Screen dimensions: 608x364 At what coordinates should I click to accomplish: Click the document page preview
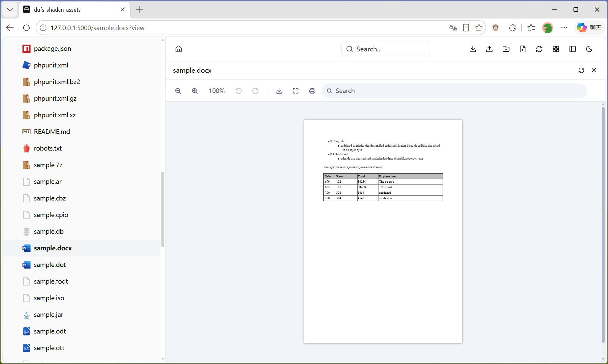click(383, 232)
